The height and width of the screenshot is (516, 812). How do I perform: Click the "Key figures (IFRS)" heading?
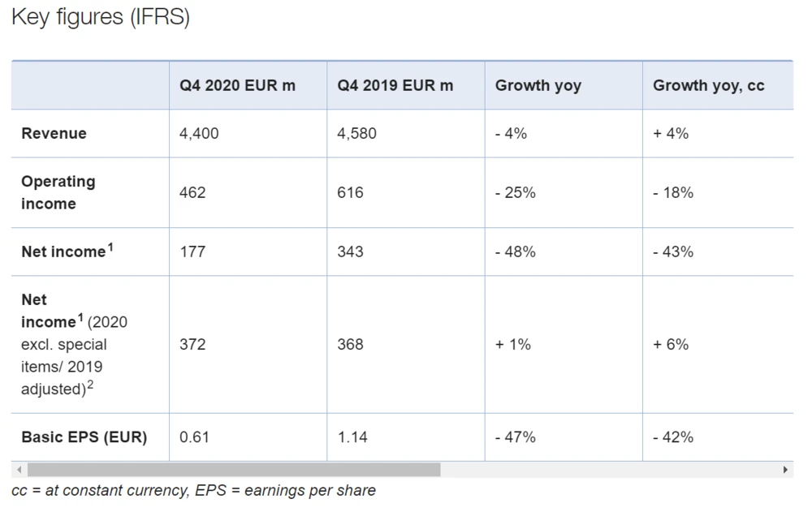(x=101, y=18)
